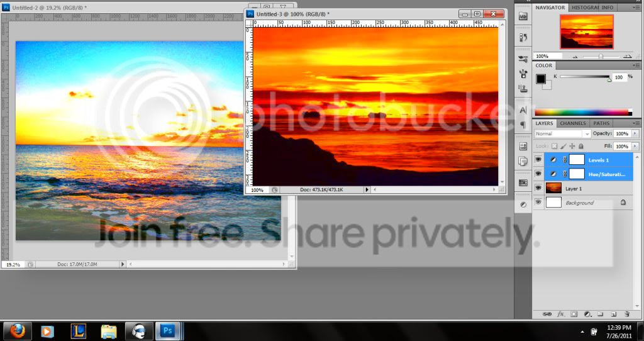The width and height of the screenshot is (644, 341).
Task: Toggle Lock position
Action: 572,146
